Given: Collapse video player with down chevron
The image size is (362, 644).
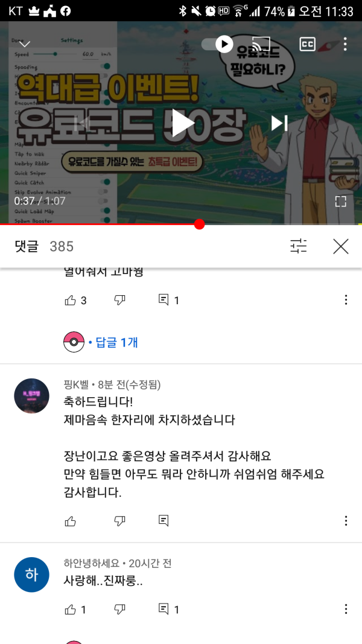Looking at the screenshot, I should 25,44.
